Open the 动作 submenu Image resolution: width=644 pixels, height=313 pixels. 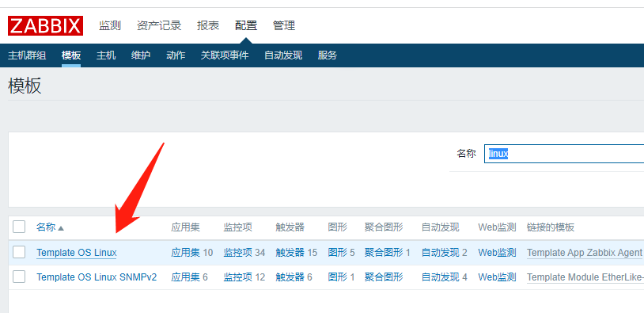click(x=176, y=55)
